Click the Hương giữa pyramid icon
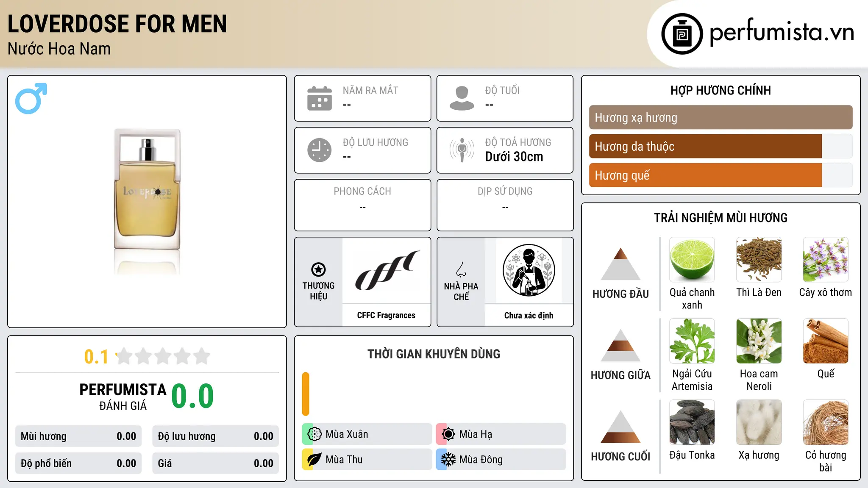This screenshot has width=868, height=488. (x=620, y=345)
